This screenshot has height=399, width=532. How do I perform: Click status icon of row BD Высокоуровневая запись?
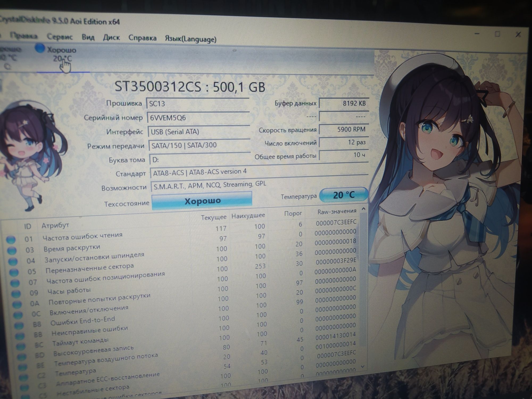pos(22,357)
